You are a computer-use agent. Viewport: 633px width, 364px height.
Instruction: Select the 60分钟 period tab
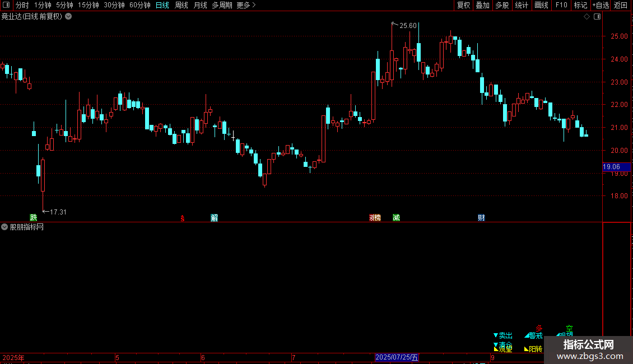(140, 5)
